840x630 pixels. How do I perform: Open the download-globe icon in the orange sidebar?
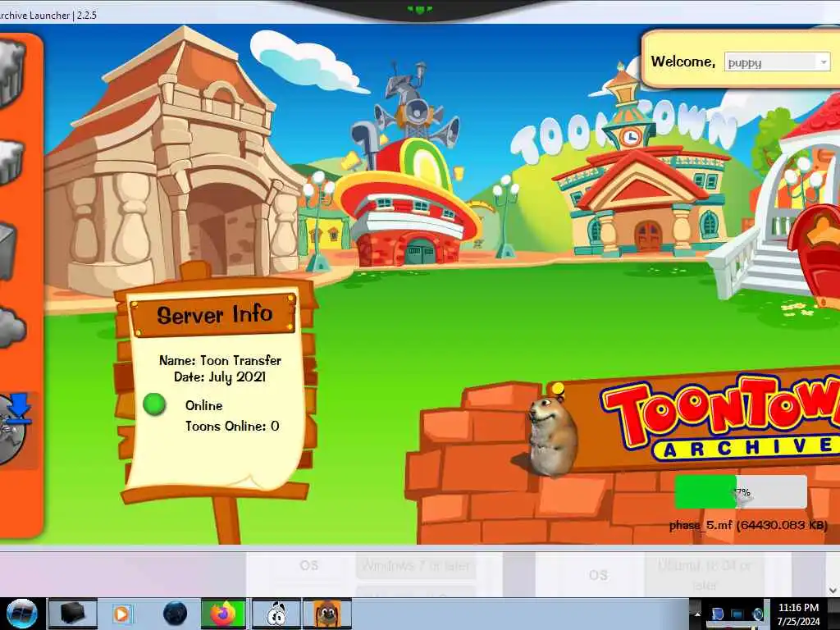click(x=15, y=428)
